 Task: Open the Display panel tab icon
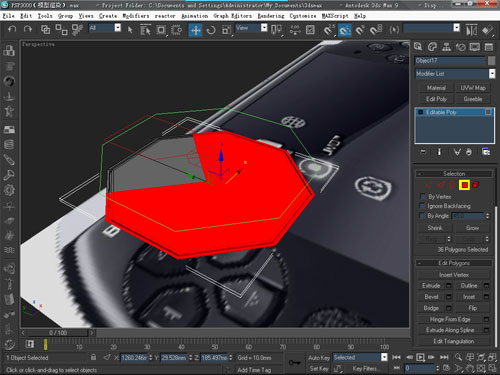(475, 47)
